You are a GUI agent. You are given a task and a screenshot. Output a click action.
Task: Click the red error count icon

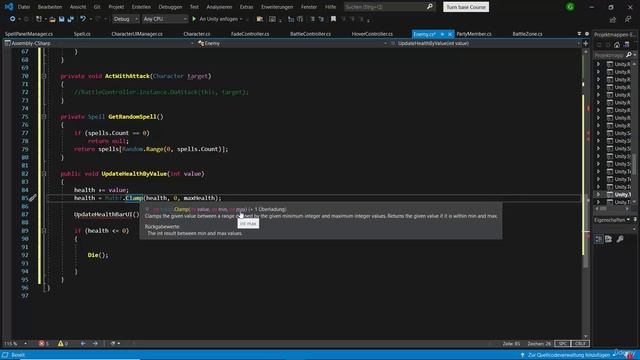pyautogui.click(x=41, y=344)
